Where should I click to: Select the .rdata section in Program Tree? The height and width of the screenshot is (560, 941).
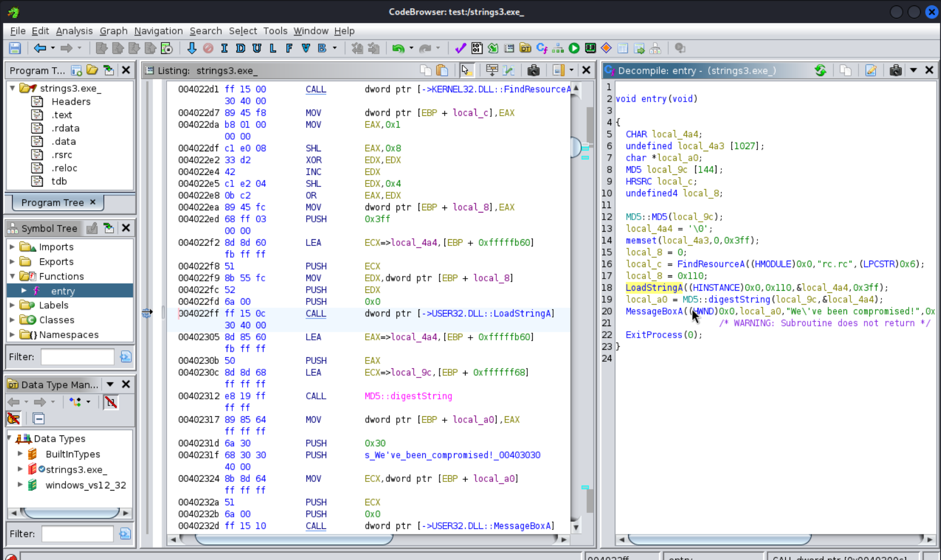[x=65, y=128]
